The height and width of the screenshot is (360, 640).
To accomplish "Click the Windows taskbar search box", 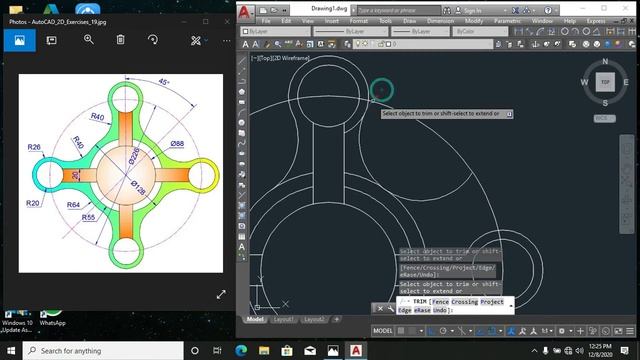I will (103, 351).
